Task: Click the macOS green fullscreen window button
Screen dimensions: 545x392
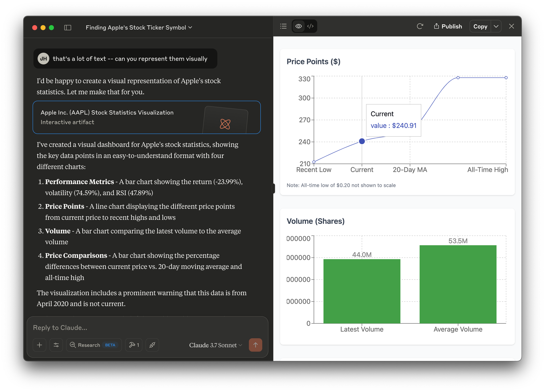Action: coord(52,28)
